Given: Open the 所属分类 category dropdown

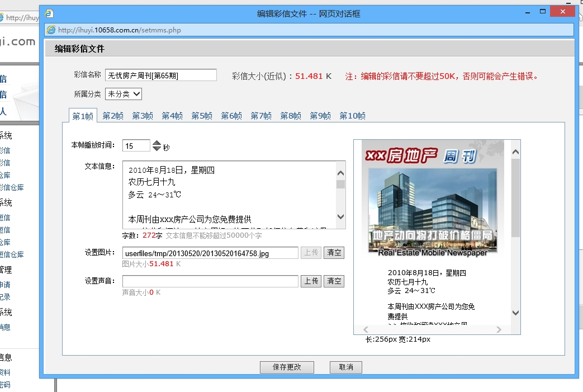Looking at the screenshot, I should pyautogui.click(x=124, y=94).
